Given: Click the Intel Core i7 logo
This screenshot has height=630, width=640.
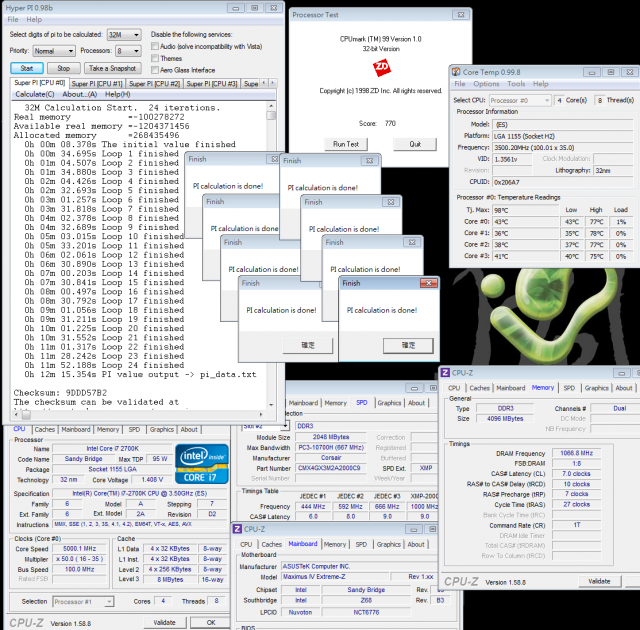Looking at the screenshot, I should 202,464.
